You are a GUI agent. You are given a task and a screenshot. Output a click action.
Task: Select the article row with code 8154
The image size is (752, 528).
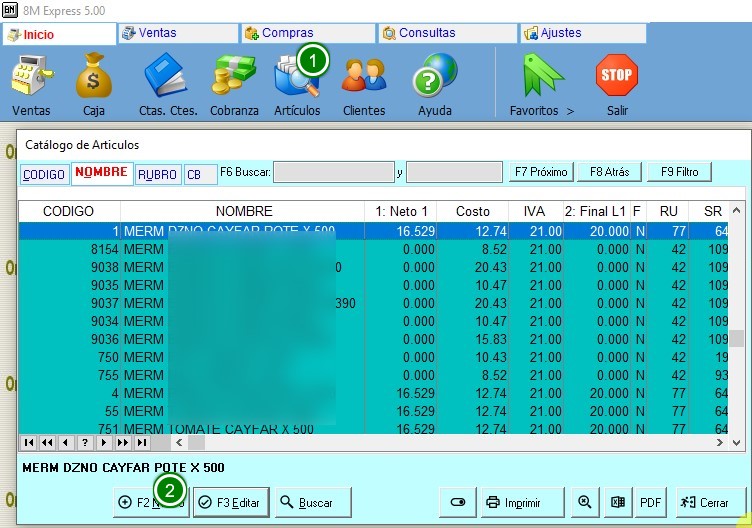point(374,249)
